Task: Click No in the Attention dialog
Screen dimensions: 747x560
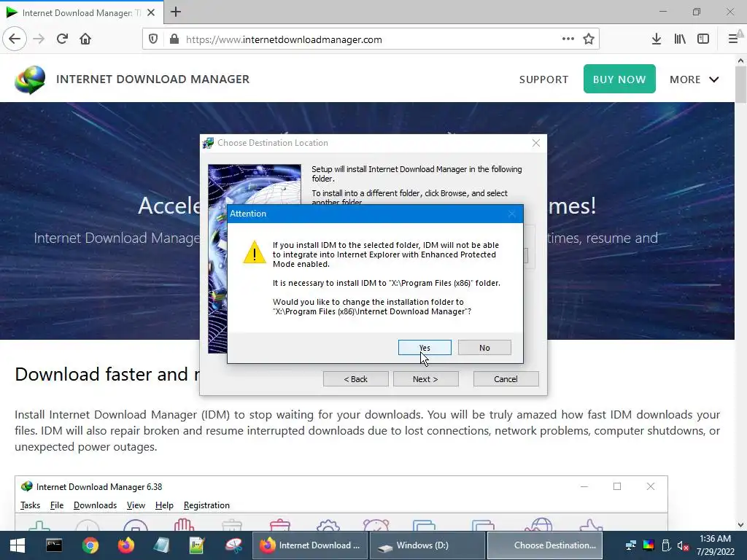Action: click(484, 348)
